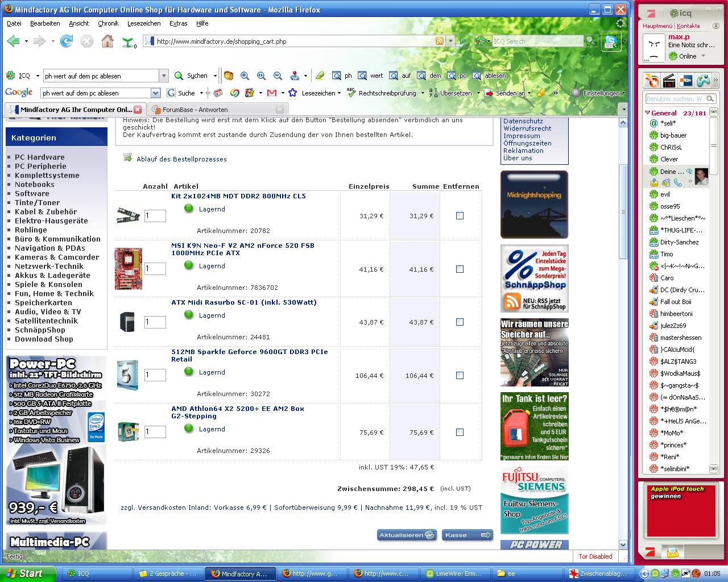Click the green Go arrow beside the address bar
The height and width of the screenshot is (582, 728).
(464, 41)
